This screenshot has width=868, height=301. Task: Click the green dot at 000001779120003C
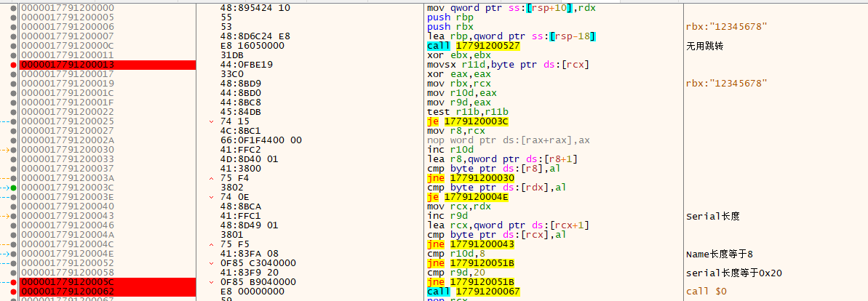[x=14, y=188]
